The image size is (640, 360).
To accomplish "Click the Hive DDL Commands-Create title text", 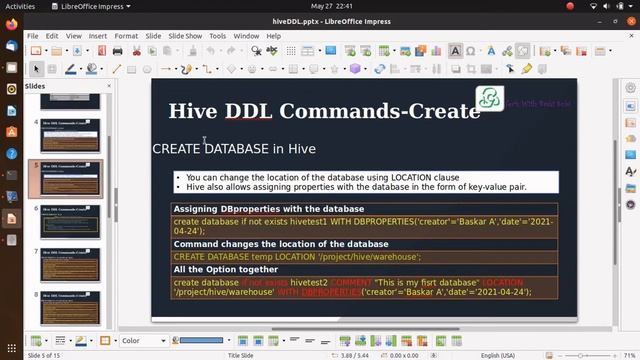I will point(324,111).
